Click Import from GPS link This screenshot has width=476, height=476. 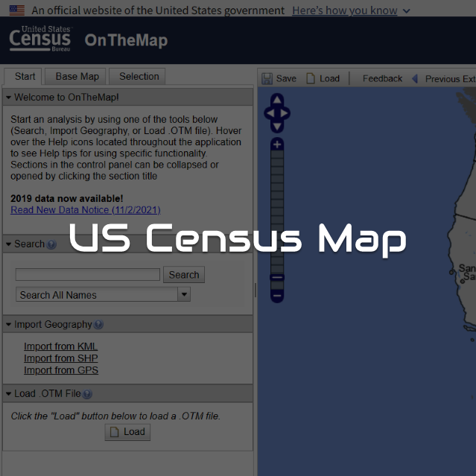point(61,370)
